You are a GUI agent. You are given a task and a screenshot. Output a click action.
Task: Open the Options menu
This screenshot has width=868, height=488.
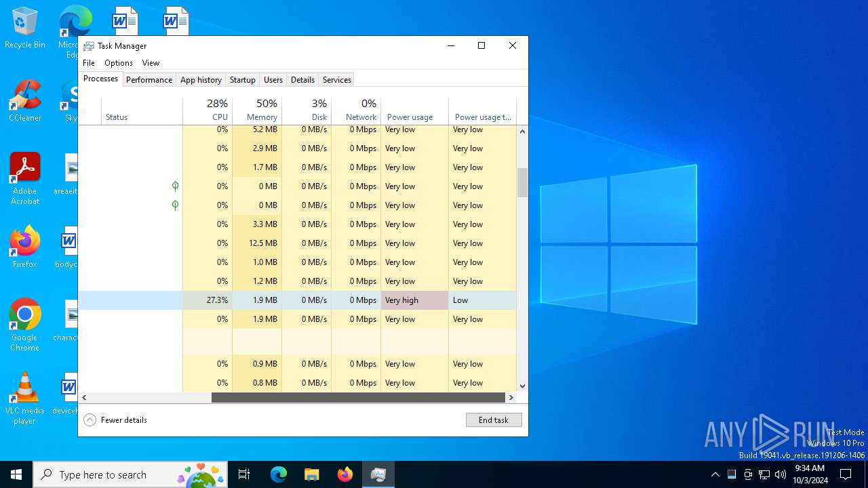119,62
